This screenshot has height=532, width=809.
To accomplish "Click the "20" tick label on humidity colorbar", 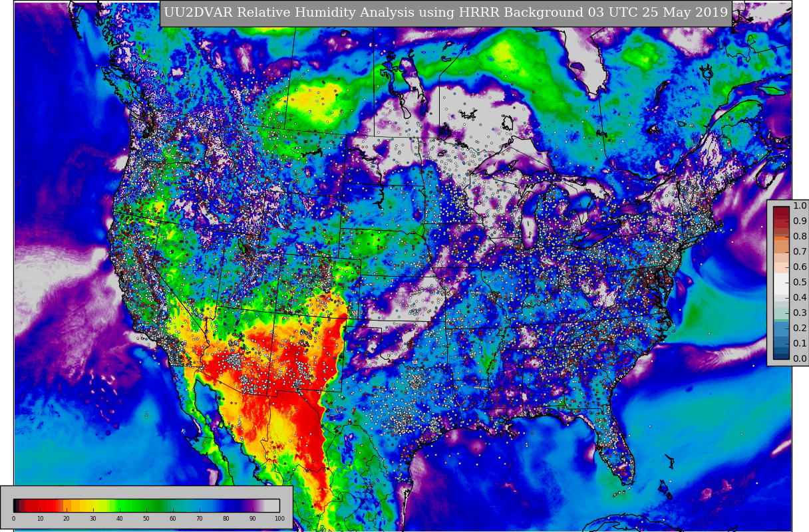I will point(67,519).
